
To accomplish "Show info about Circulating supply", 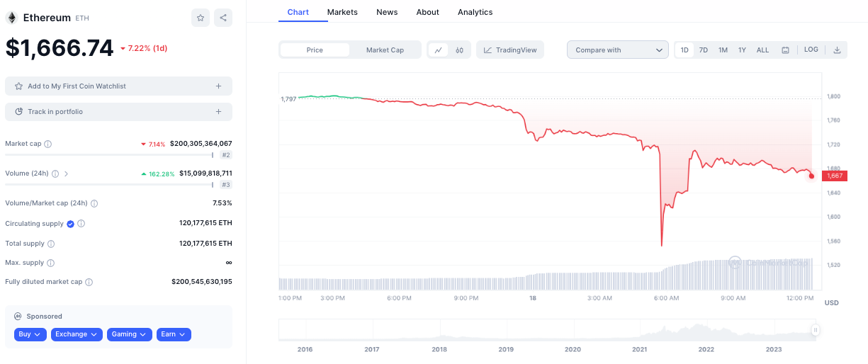I will [x=81, y=224].
